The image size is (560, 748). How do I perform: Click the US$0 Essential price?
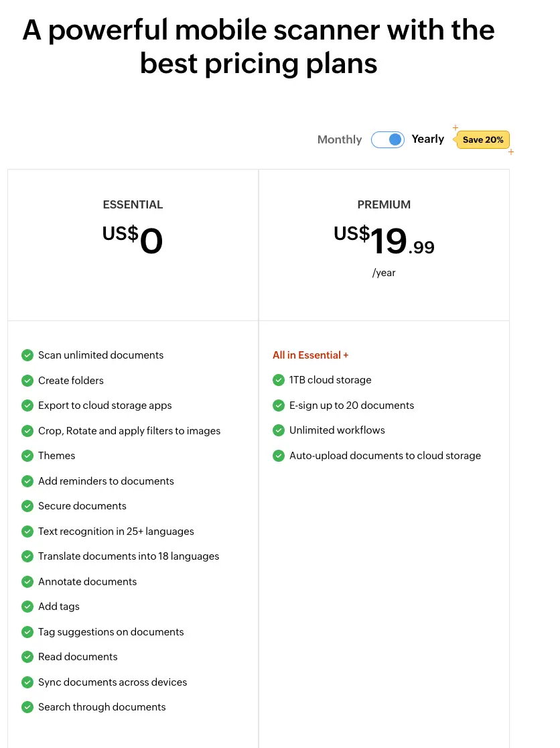click(x=133, y=241)
